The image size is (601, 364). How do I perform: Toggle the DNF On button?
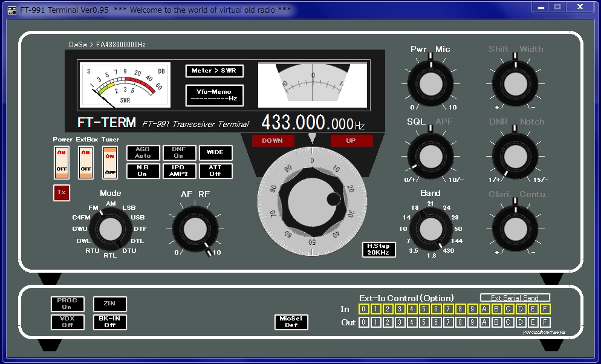point(179,152)
